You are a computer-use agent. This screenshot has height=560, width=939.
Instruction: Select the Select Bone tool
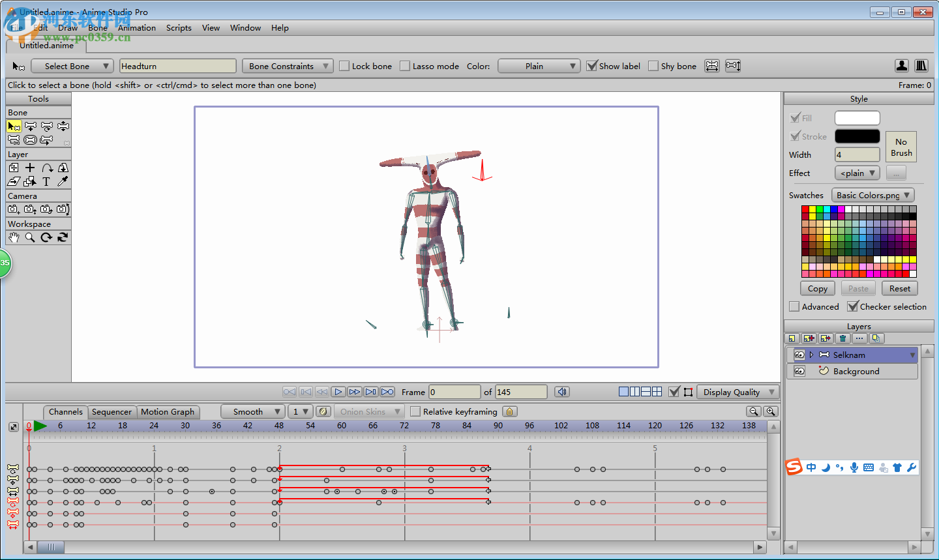pyautogui.click(x=14, y=126)
